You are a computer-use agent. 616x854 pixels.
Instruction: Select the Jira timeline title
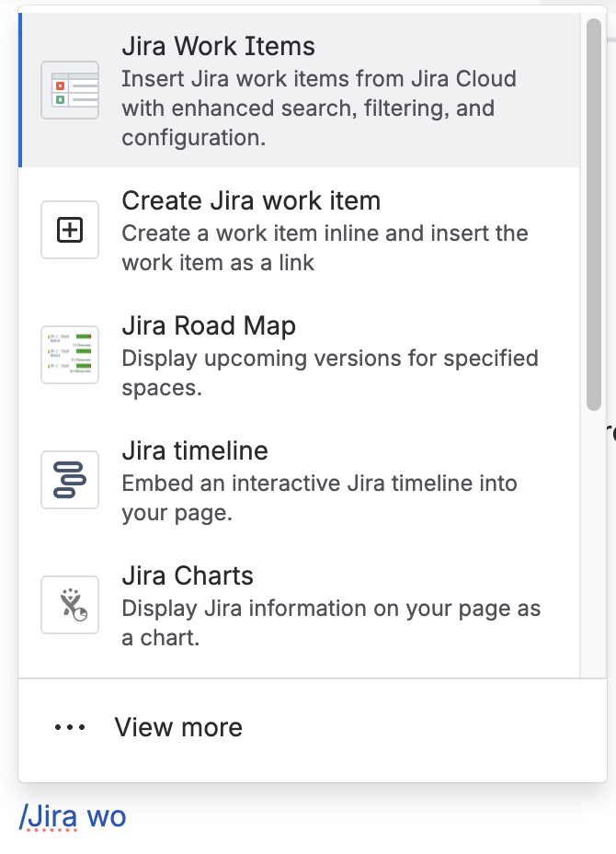pos(195,451)
